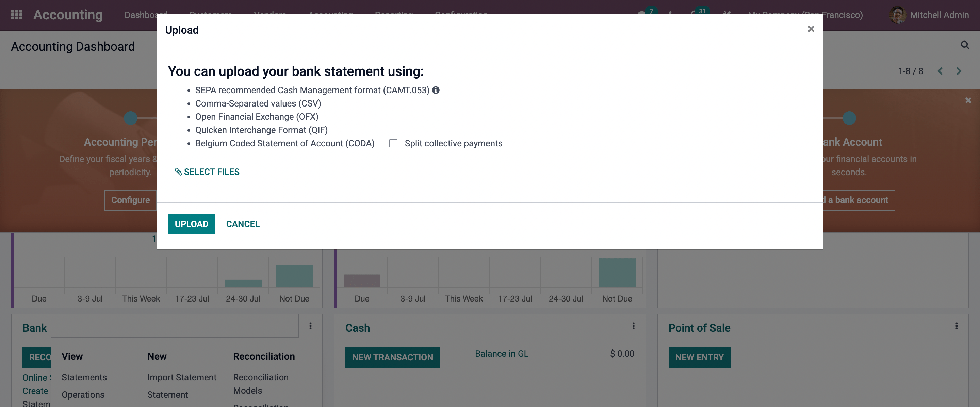Click SELECT FILES to attach statement
This screenshot has width=980, height=407.
207,172
